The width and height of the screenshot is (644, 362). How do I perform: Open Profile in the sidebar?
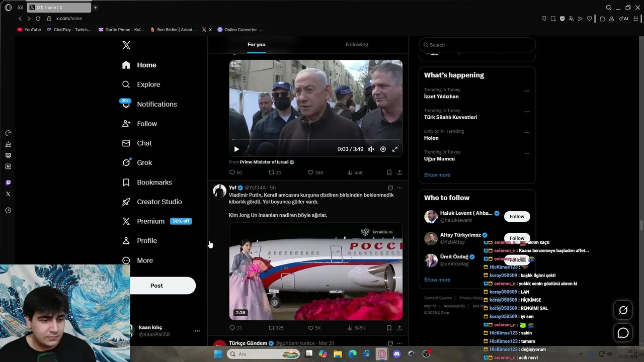[x=139, y=241]
